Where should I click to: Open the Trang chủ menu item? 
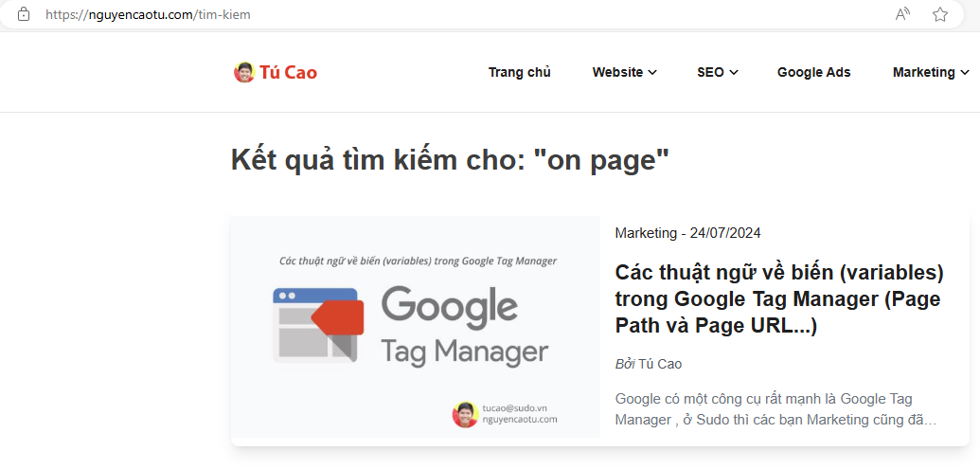520,73
